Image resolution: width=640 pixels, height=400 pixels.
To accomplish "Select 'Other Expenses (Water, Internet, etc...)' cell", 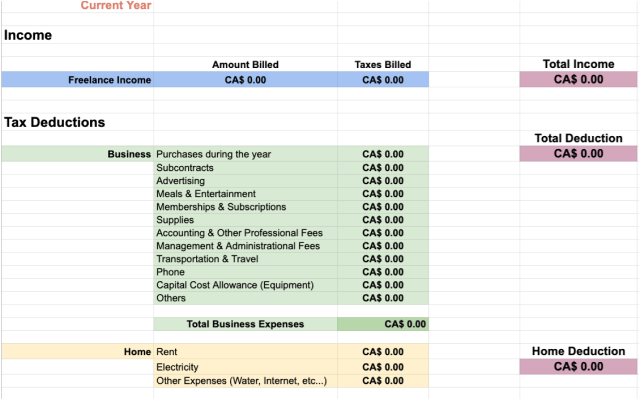I will point(245,381).
